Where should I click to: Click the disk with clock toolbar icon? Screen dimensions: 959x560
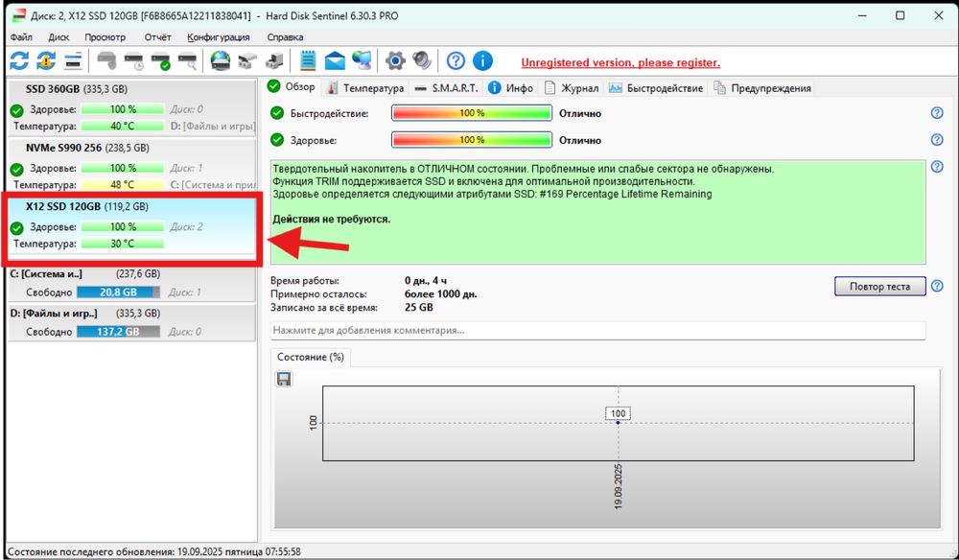pyautogui.click(x=134, y=60)
